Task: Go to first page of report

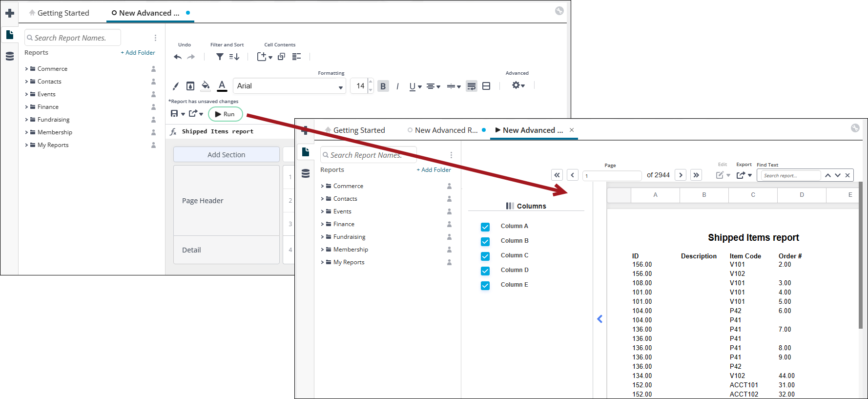Action: click(x=557, y=175)
